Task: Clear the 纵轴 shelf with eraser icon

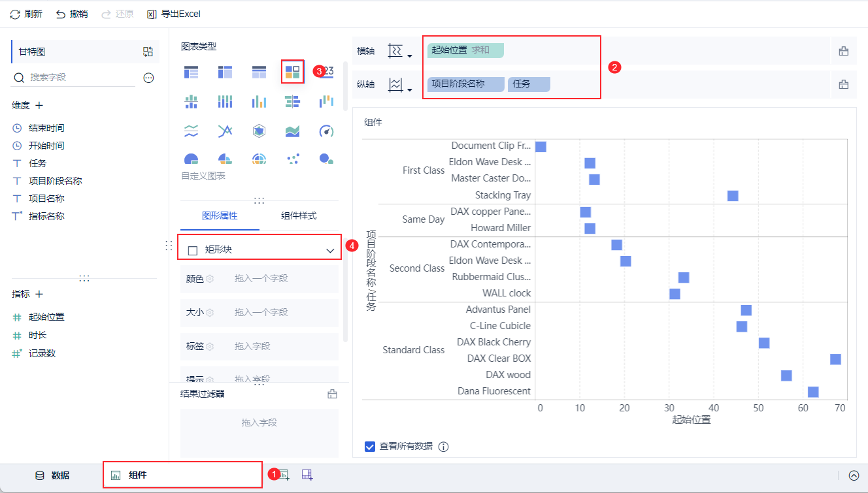Action: pyautogui.click(x=844, y=84)
